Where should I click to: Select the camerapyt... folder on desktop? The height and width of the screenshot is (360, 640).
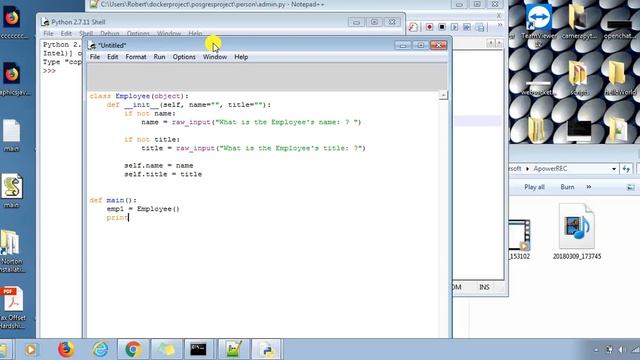click(578, 21)
